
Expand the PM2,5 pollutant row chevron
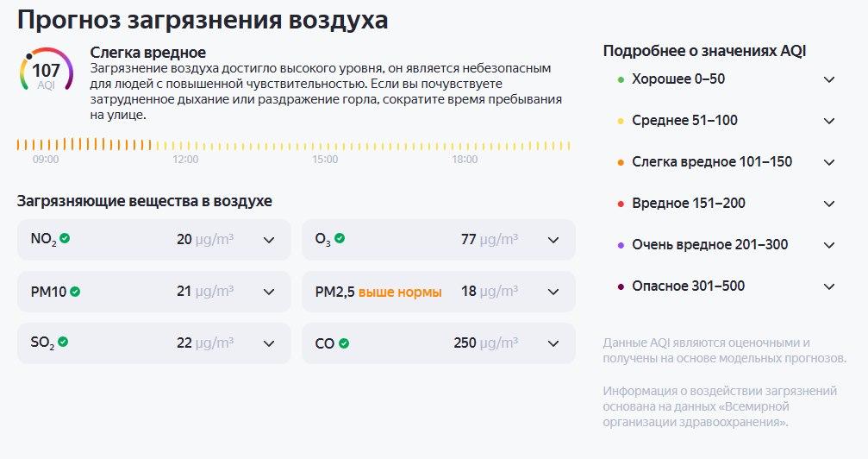pos(553,292)
